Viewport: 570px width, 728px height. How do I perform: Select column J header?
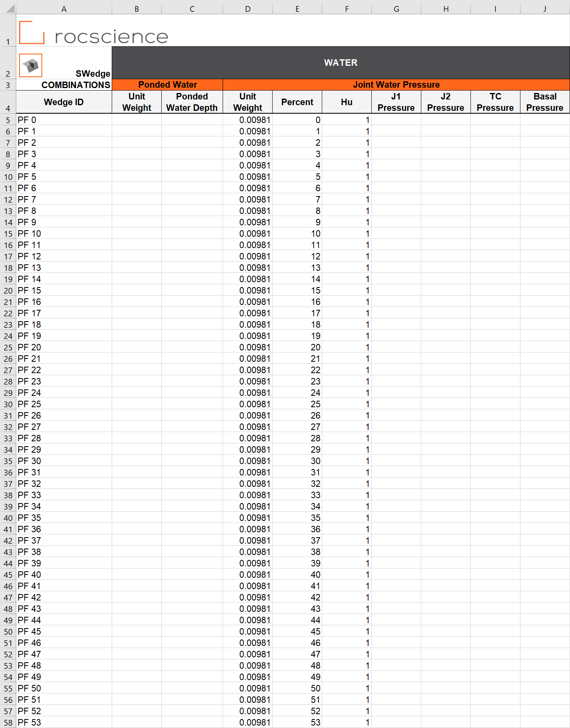545,9
